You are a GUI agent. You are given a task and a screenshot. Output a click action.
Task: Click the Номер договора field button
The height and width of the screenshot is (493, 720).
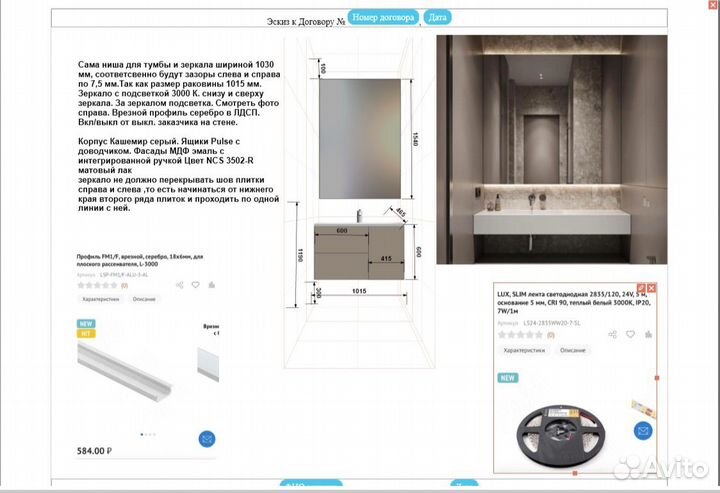384,18
